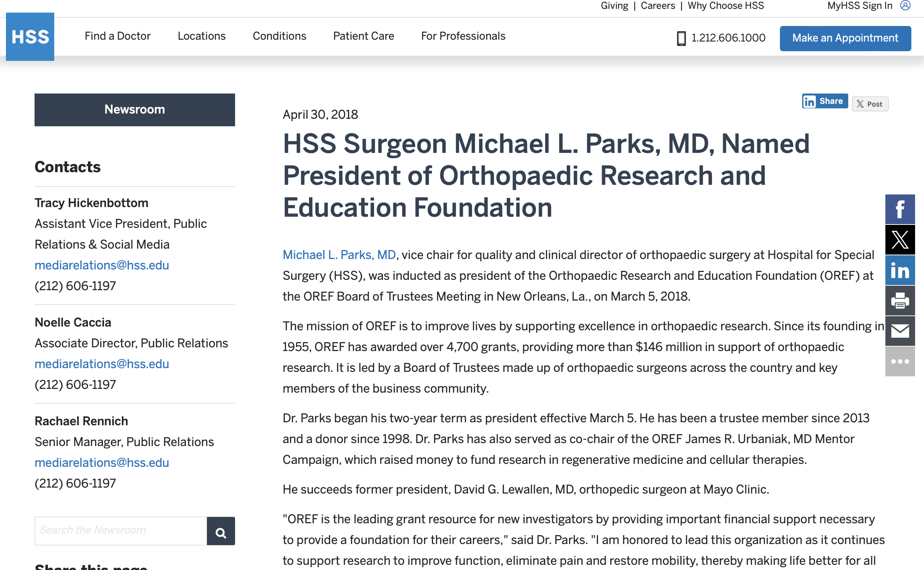924x570 pixels.
Task: Open the Conditions menu
Action: (279, 36)
